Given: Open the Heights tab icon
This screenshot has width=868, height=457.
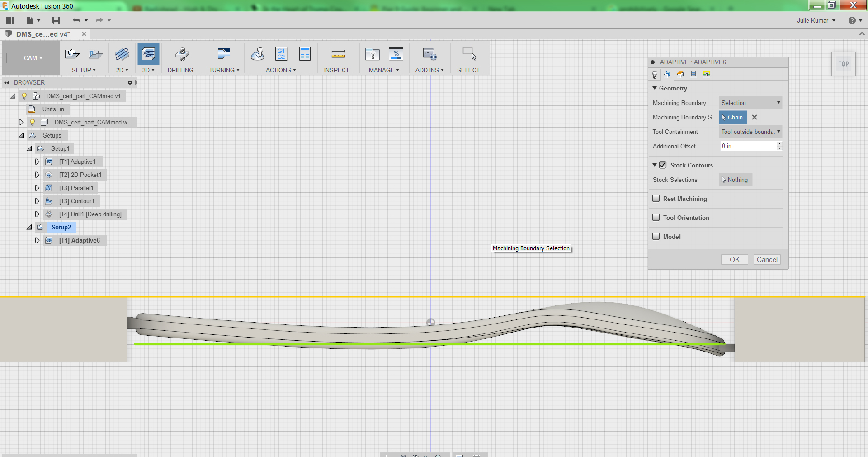Looking at the screenshot, I should (680, 75).
